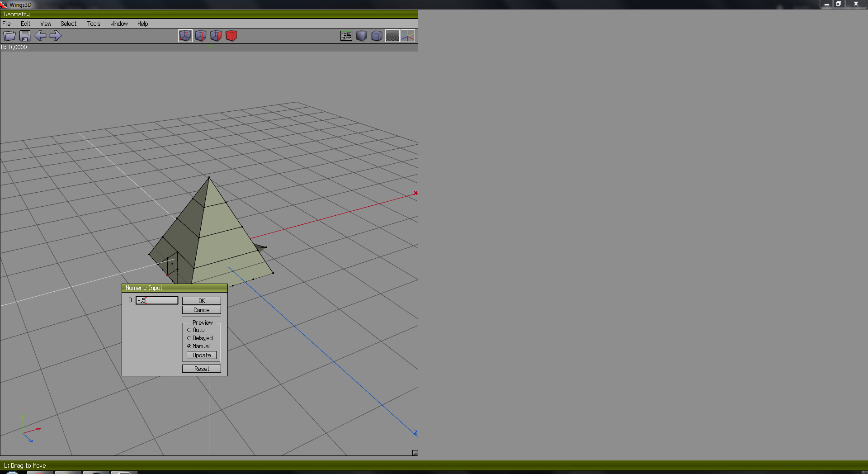Viewport: 868px width, 474px height.
Task: Open the Edit menu
Action: [26, 24]
